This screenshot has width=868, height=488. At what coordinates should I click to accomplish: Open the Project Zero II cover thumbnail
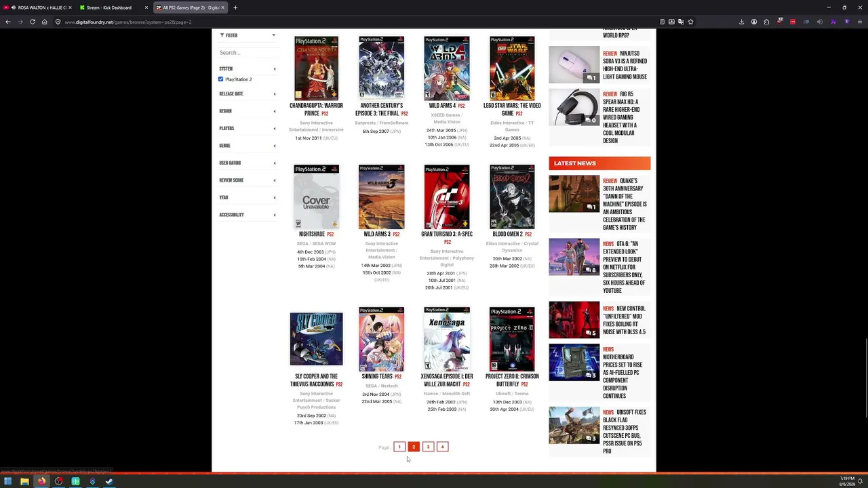click(512, 339)
